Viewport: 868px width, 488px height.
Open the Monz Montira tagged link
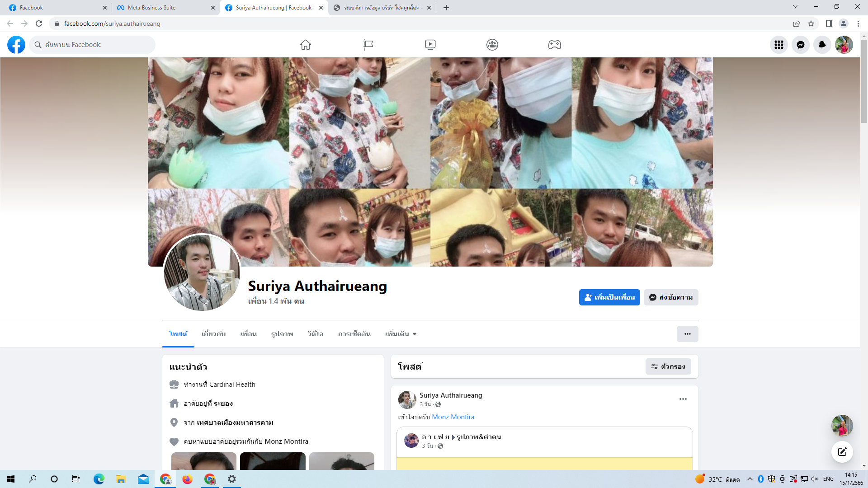453,417
